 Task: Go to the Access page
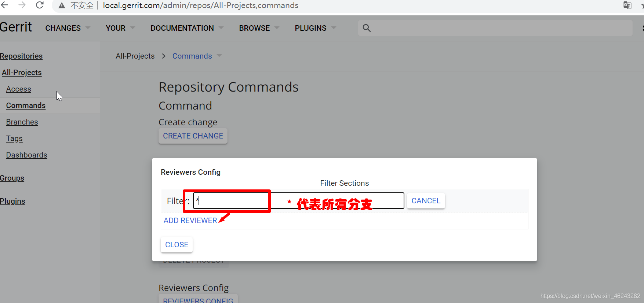click(x=18, y=89)
